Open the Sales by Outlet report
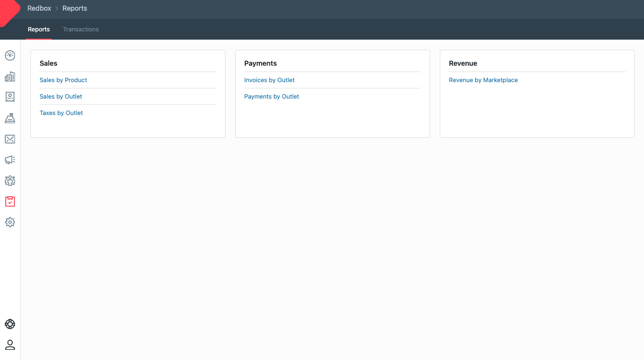 click(x=61, y=97)
